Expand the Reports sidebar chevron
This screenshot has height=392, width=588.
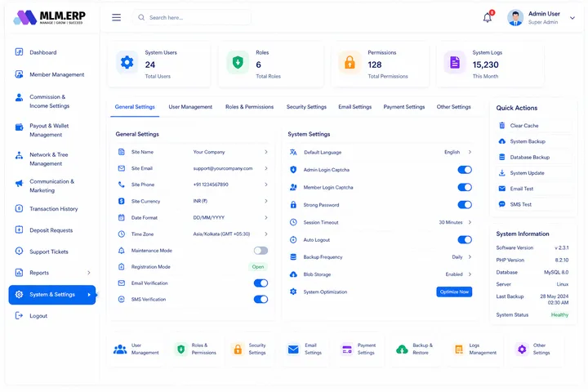pos(89,272)
